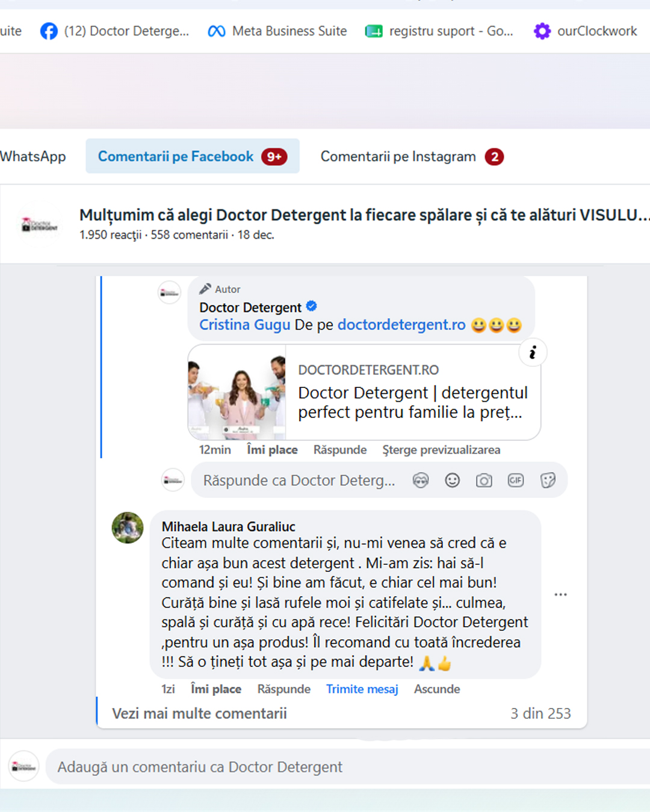This screenshot has height=812, width=650.
Task: Like the 12min author reply with Îmi place
Action: pyautogui.click(x=272, y=450)
